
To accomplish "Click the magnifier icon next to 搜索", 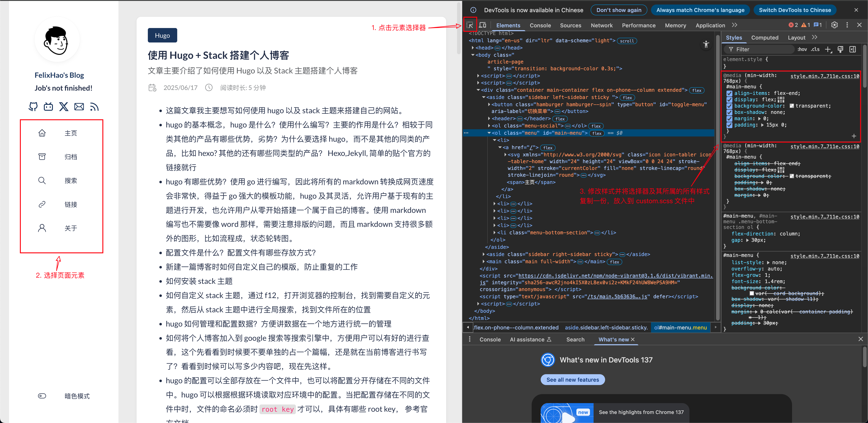I will [x=42, y=181].
